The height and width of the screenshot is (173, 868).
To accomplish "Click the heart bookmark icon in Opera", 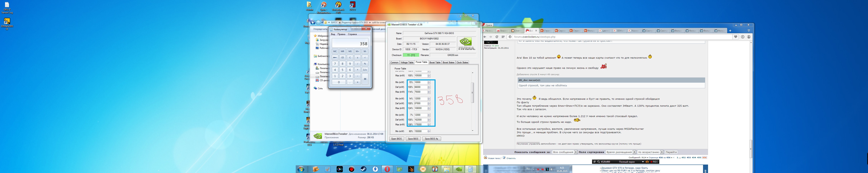I will (x=735, y=37).
